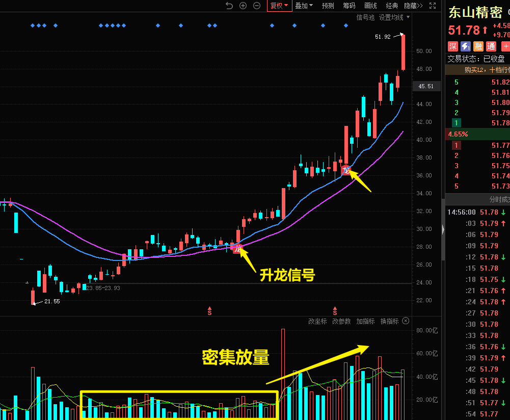
Task: Click the right red S marker on time axis
Action: click(x=335, y=311)
